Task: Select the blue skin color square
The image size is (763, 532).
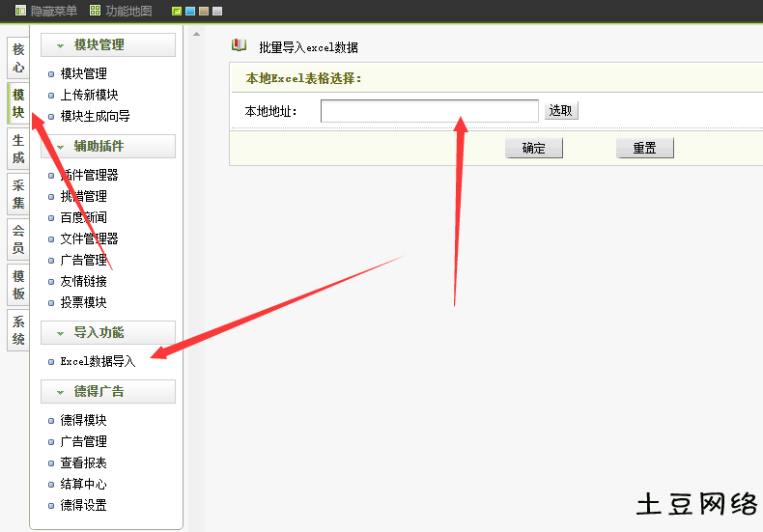Action: [x=190, y=12]
